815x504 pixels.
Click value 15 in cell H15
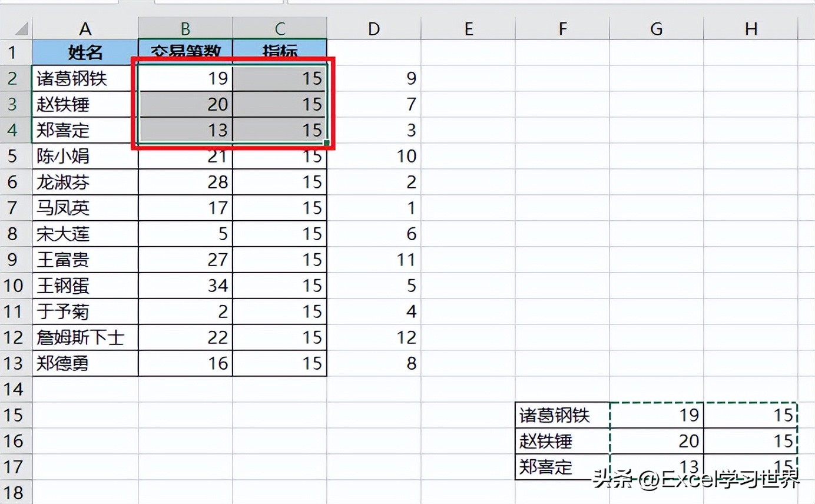[x=751, y=415]
